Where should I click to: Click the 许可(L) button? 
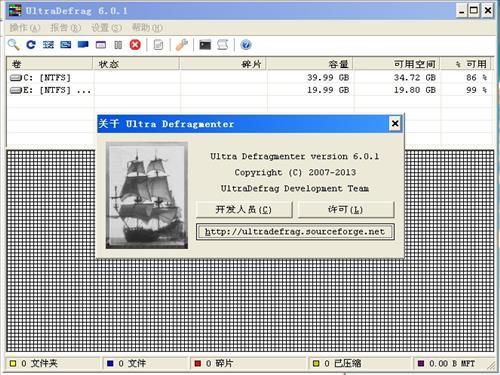(346, 209)
